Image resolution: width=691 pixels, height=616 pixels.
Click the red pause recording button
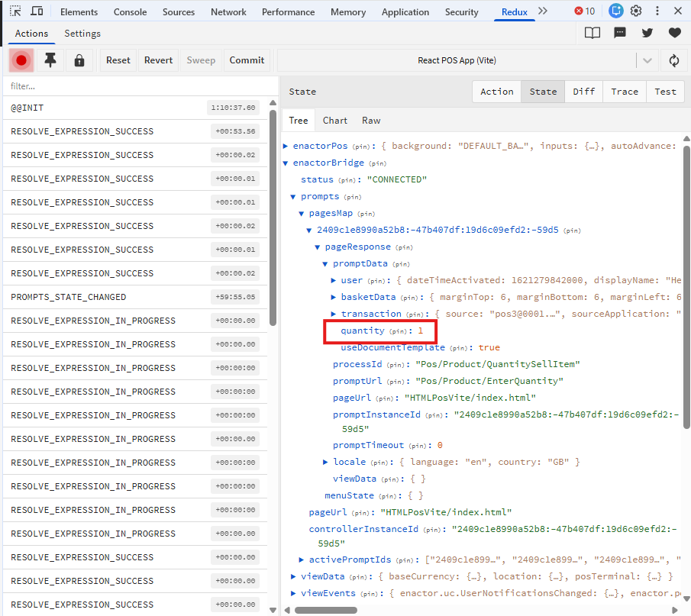(21, 60)
